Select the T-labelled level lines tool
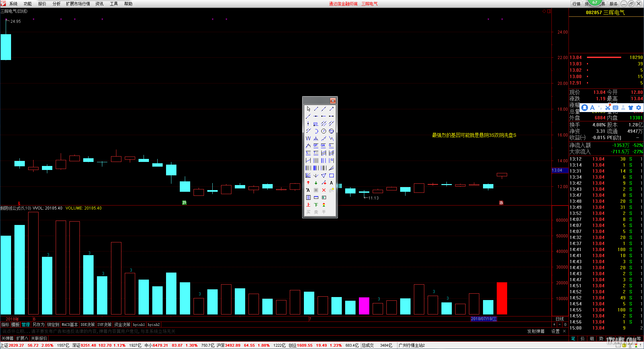This screenshot has height=349, width=644. [316, 153]
